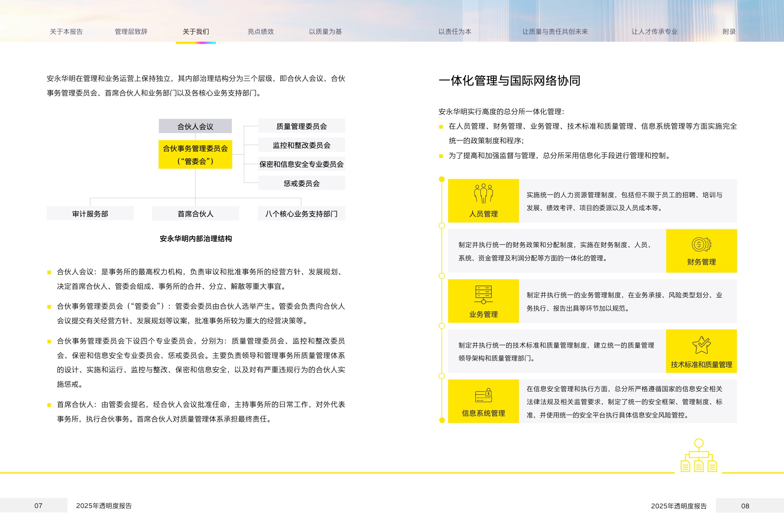The width and height of the screenshot is (784, 532).
Task: Go to 让人才传承专业 tab
Action: (654, 32)
